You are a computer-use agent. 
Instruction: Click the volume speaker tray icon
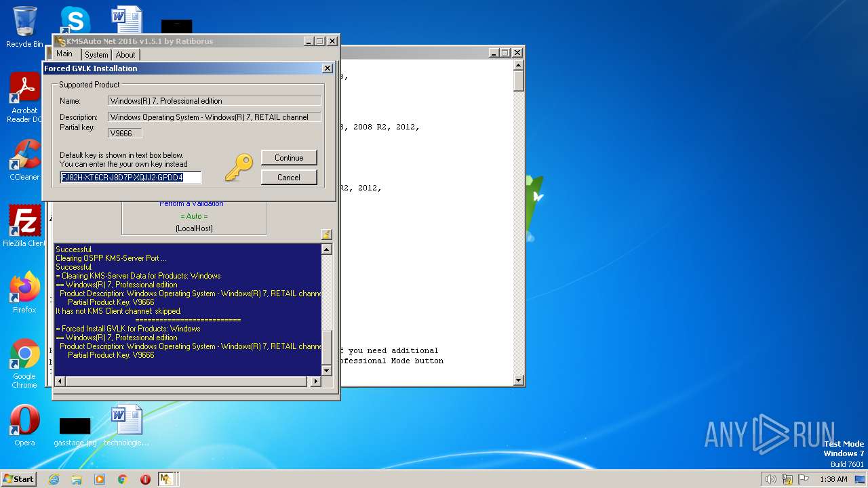coord(770,479)
